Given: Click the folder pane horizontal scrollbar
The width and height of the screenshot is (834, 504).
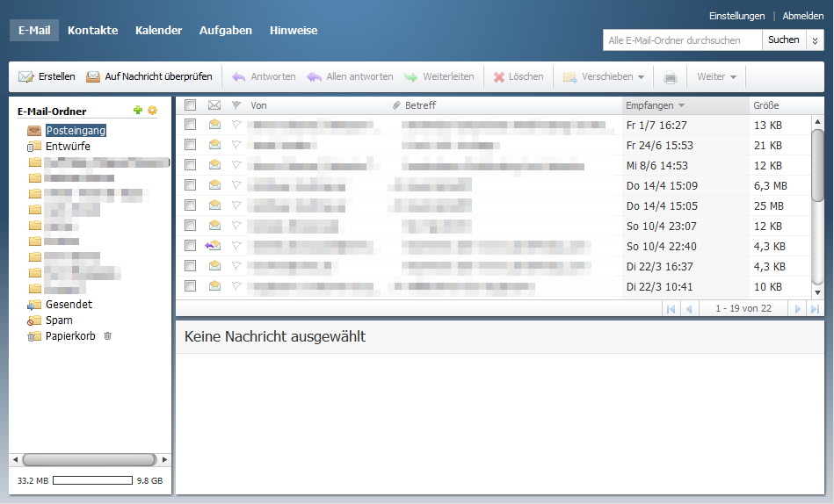Looking at the screenshot, I should click(89, 460).
